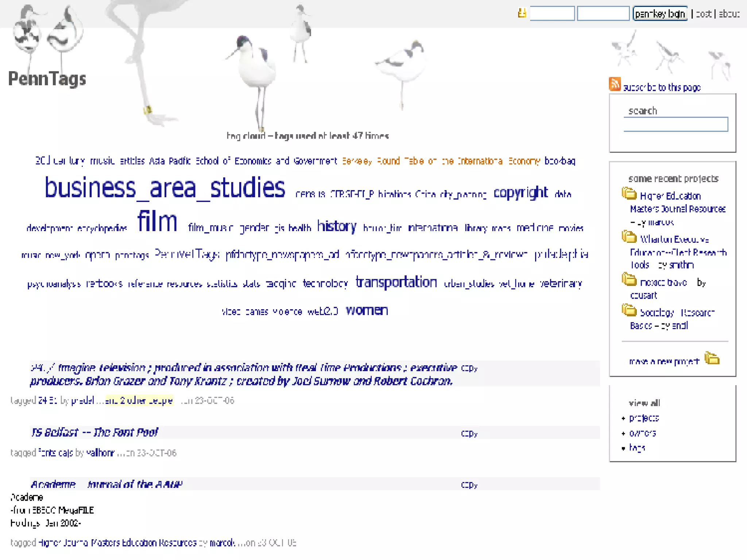Copy the TS Belfast Font Pool entry
This screenshot has width=747, height=560.
coord(469,433)
